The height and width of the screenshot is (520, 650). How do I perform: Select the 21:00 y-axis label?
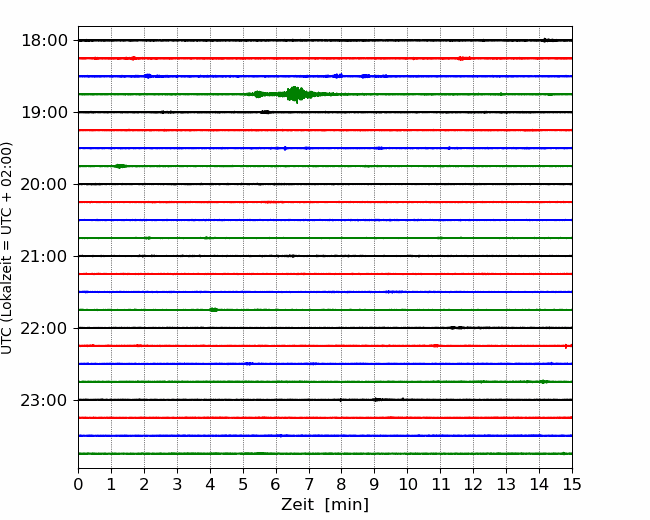tap(44, 256)
